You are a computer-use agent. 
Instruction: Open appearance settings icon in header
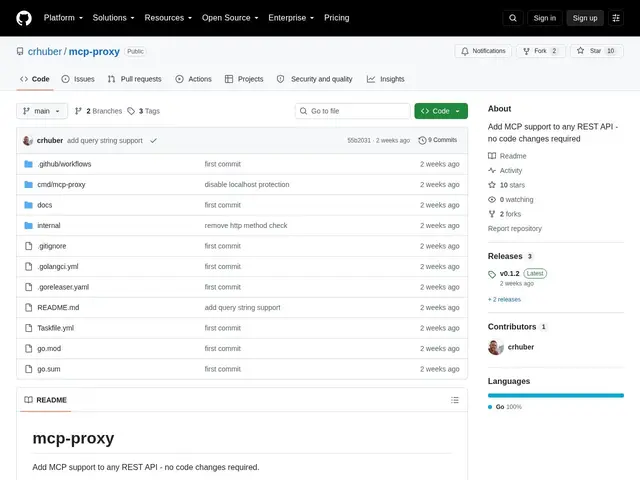pos(616,18)
